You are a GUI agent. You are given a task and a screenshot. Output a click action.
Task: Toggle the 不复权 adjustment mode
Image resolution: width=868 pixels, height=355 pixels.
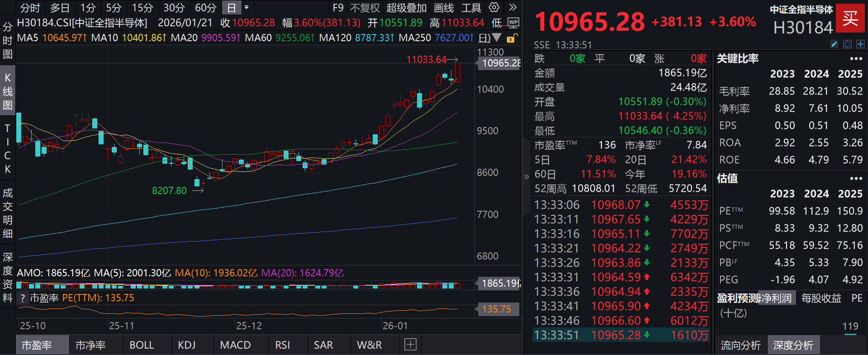coord(365,8)
